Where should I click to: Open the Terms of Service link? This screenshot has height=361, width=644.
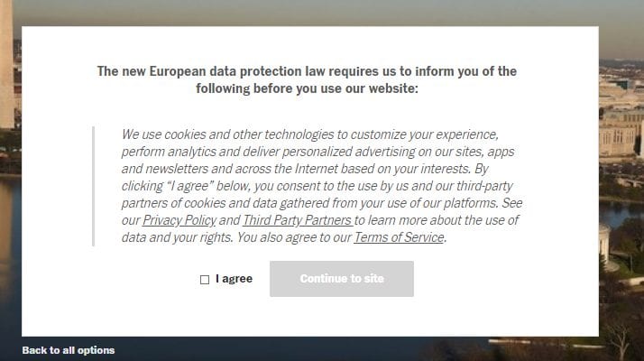[399, 237]
